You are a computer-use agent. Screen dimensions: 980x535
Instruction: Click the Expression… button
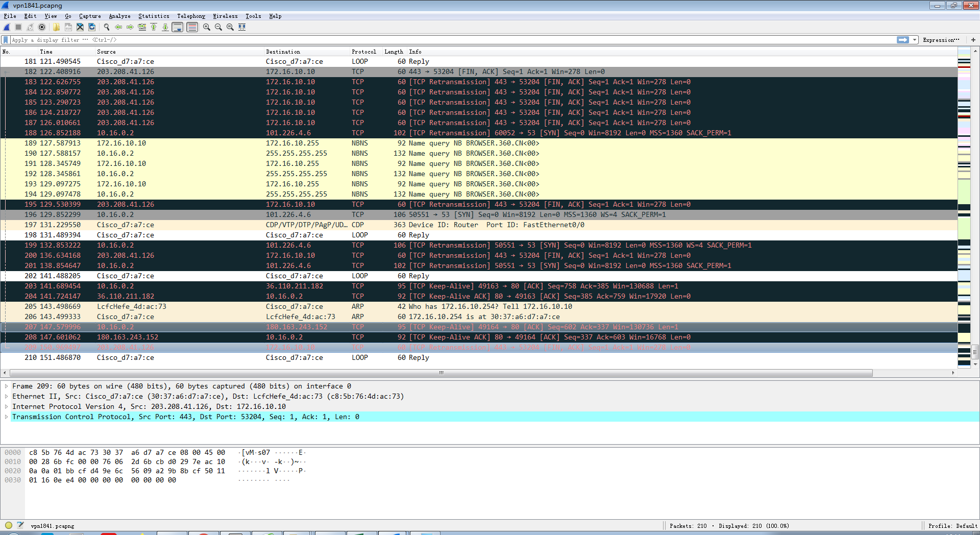941,40
